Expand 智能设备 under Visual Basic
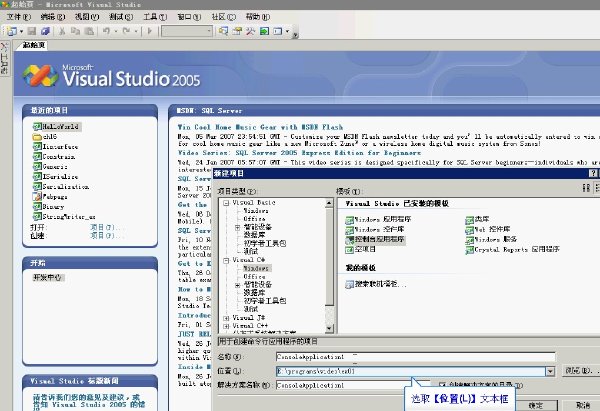600x411 pixels. point(237,227)
